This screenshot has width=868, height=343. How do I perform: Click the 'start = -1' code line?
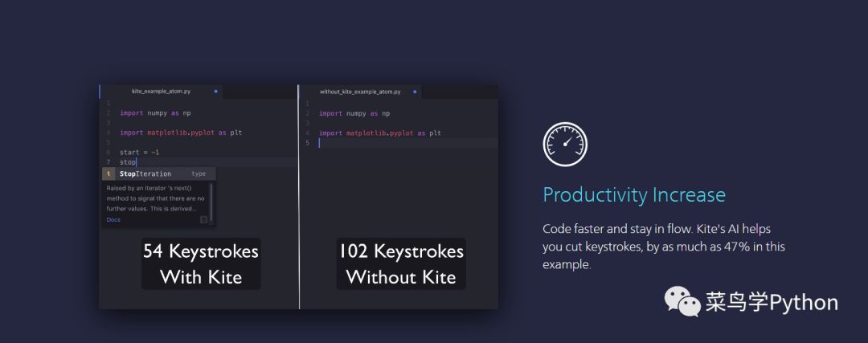coord(140,152)
